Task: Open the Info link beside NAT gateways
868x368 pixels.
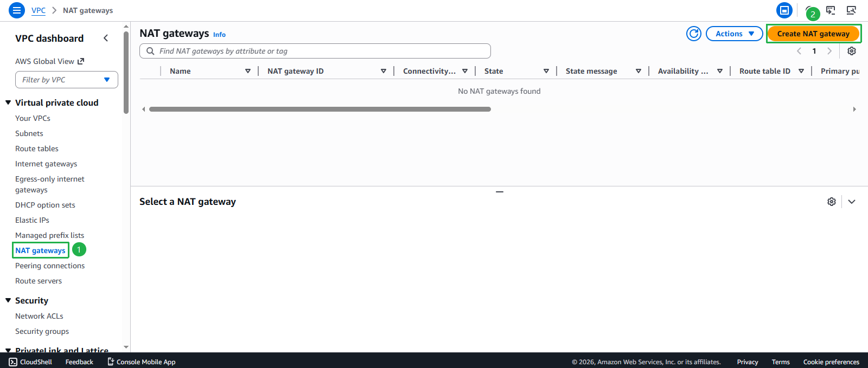Action: [x=219, y=34]
